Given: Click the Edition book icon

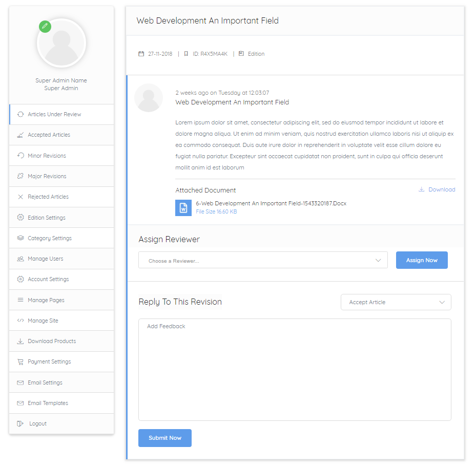Looking at the screenshot, I should (241, 53).
